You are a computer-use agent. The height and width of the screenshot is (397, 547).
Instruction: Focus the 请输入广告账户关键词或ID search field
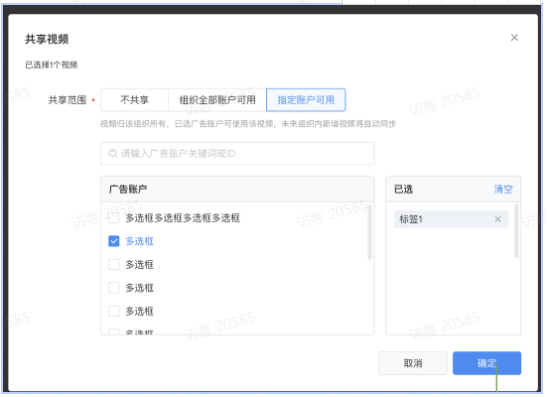237,153
